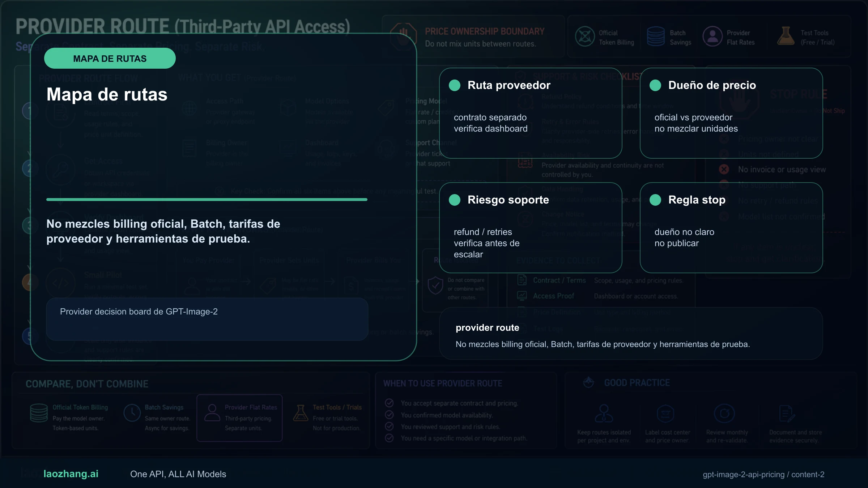Click the green dot beside Ruta proveedor
The width and height of the screenshot is (868, 488).
pos(455,85)
